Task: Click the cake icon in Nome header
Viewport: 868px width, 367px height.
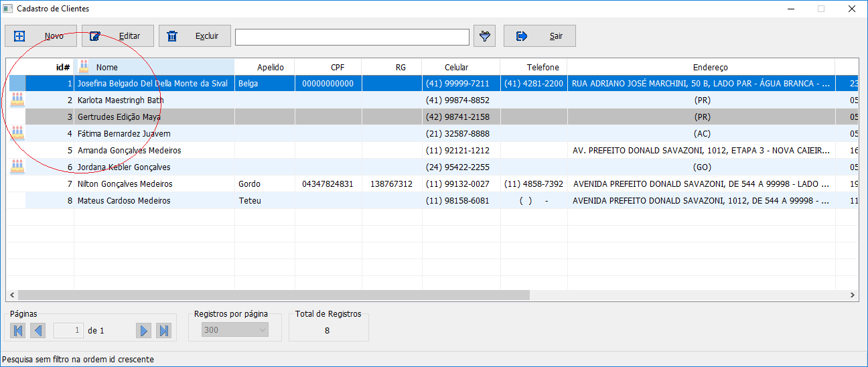Action: pos(84,66)
